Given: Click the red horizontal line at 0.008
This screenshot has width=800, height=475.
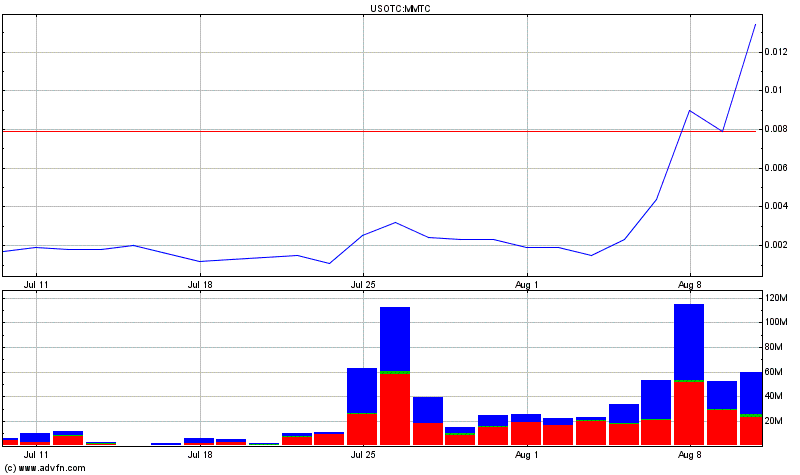Looking at the screenshot, I should tap(379, 132).
